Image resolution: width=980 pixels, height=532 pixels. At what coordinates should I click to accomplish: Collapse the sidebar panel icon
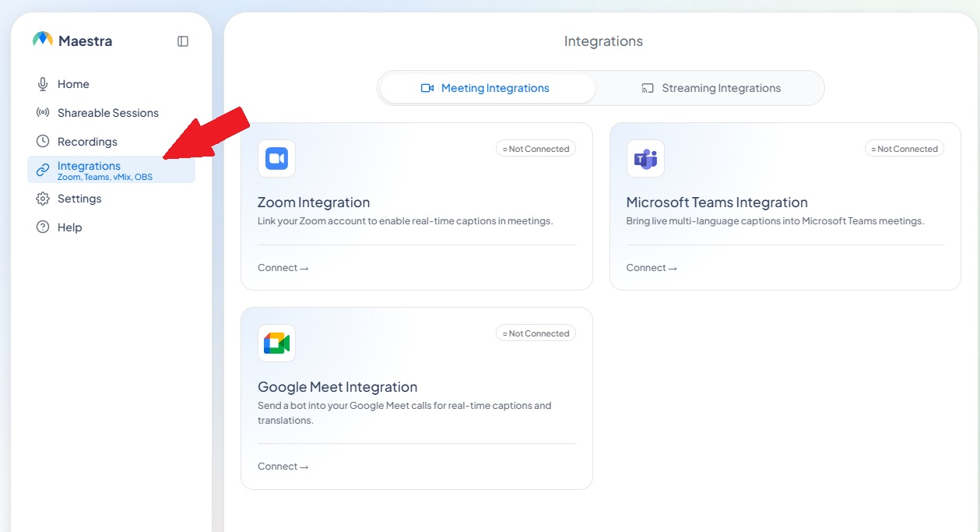pyautogui.click(x=183, y=41)
